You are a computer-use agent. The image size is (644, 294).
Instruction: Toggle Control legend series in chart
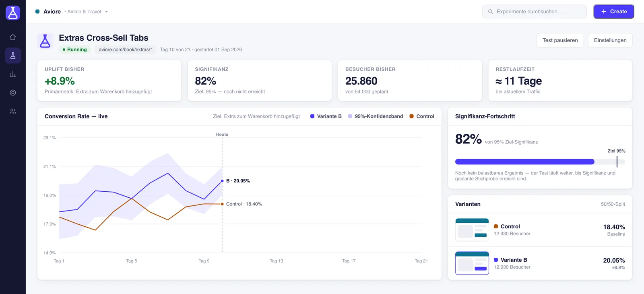pyautogui.click(x=422, y=116)
